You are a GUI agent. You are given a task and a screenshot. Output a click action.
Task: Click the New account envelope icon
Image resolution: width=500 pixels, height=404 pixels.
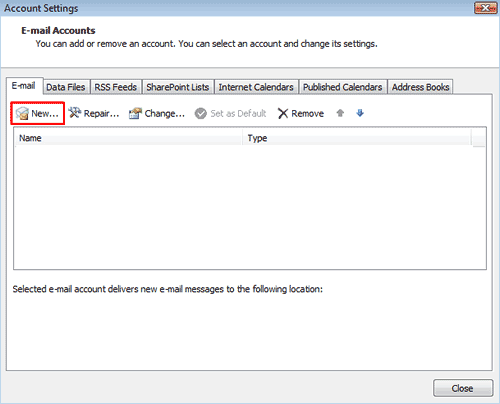pyautogui.click(x=22, y=114)
